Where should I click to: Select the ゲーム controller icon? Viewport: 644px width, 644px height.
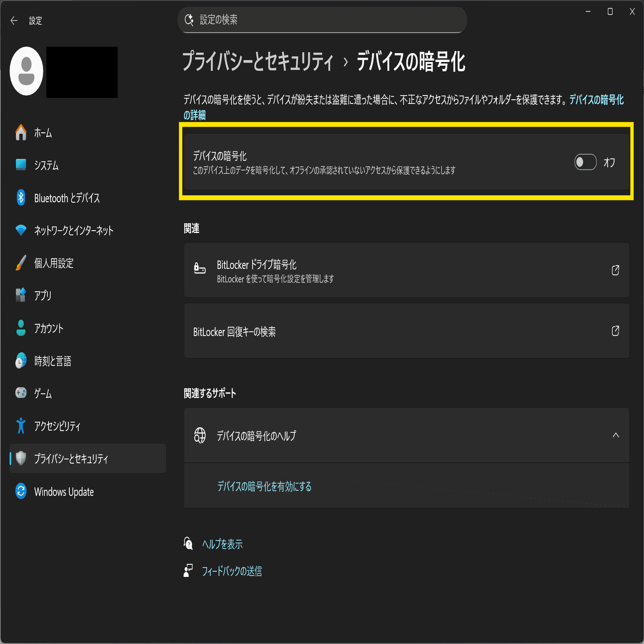pos(21,393)
